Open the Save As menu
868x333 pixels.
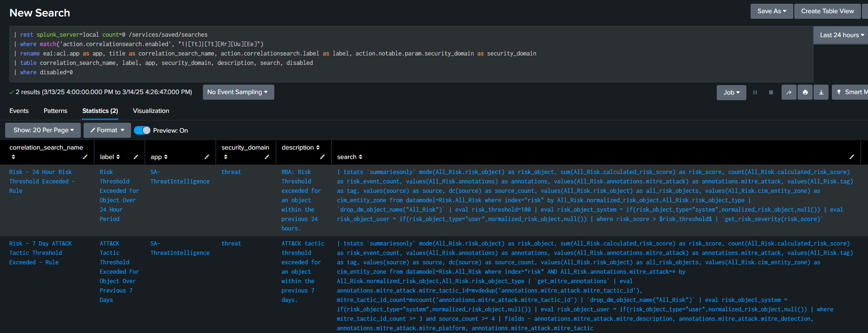(x=771, y=11)
